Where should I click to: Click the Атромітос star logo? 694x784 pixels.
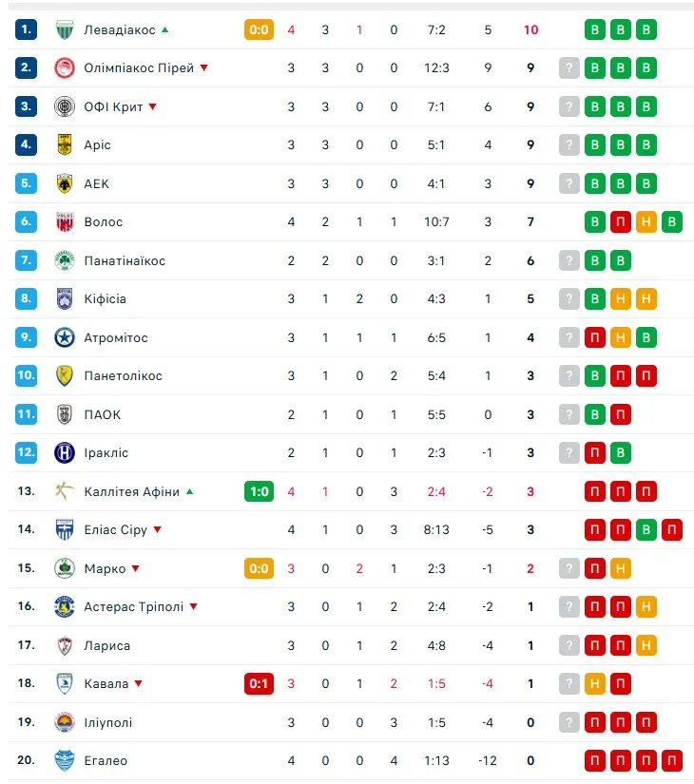click(x=65, y=337)
